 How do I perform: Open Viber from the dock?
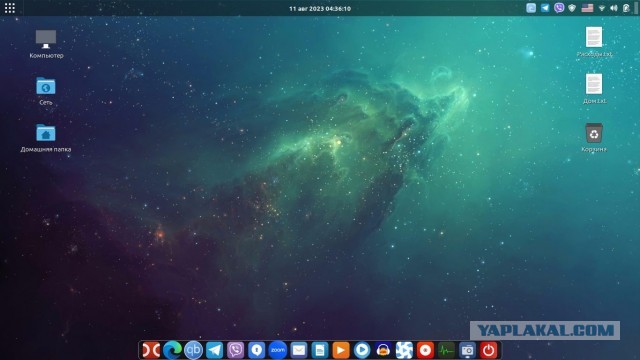pos(236,350)
